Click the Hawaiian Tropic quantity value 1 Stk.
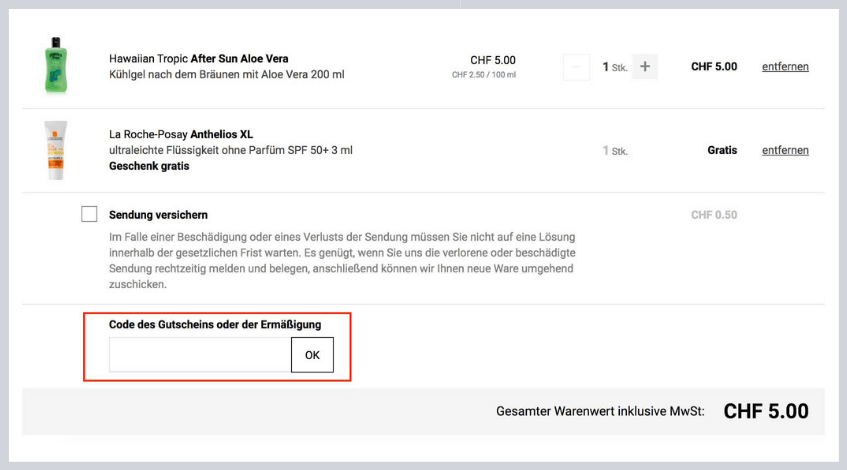This screenshot has width=847, height=470. 614,67
